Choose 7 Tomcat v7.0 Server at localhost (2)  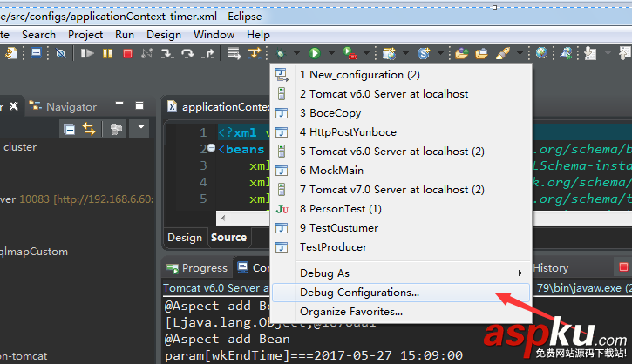coord(401,190)
